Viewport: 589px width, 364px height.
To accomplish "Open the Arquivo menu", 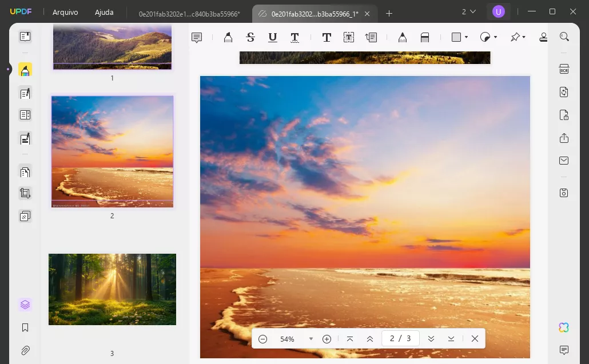I will (x=65, y=13).
